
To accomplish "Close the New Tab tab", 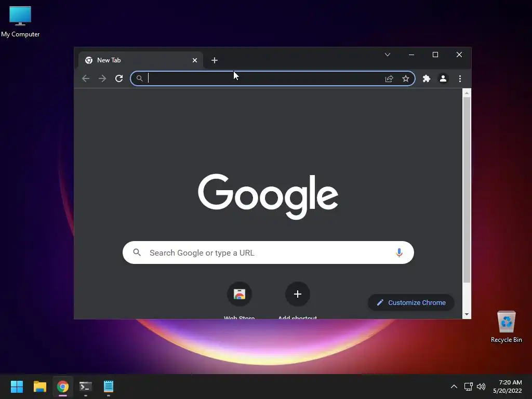I will [195, 60].
